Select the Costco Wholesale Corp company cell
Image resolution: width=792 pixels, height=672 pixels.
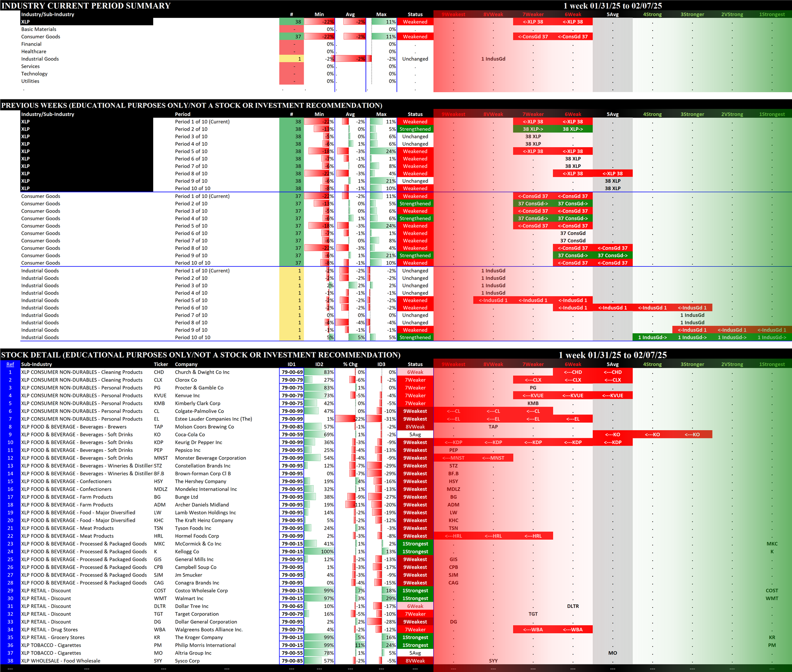201,591
